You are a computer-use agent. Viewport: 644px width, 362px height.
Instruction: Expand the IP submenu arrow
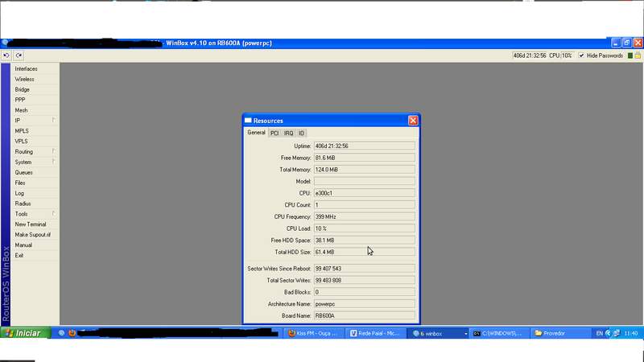pyautogui.click(x=53, y=120)
